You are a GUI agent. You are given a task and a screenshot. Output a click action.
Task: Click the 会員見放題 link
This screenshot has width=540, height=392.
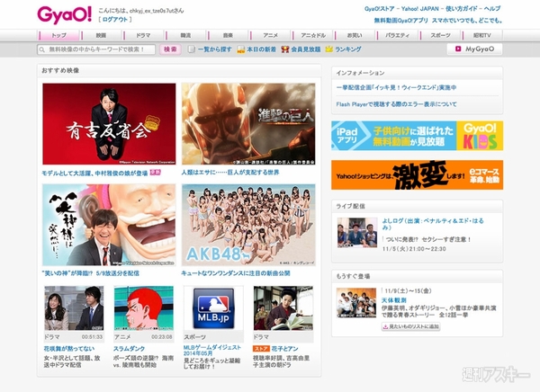click(306, 49)
